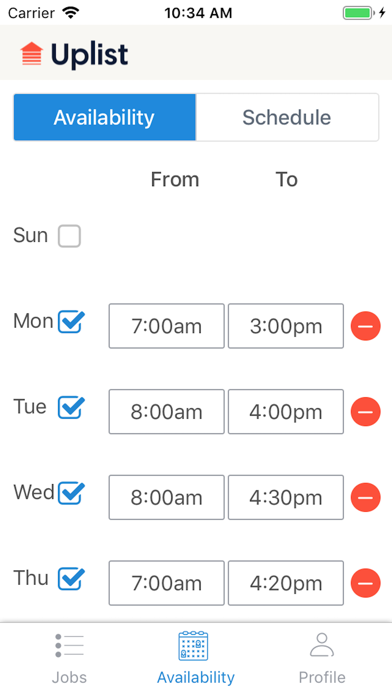Open Wednesday To time 4:30pm picker
Screen dimensions: 392x696
tap(286, 497)
